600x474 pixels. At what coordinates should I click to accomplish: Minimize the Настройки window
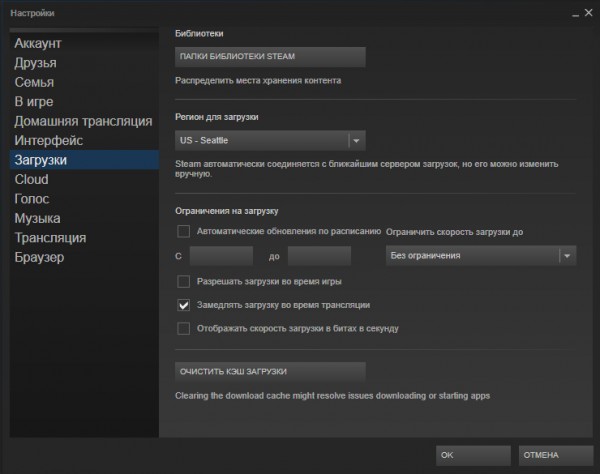tap(576, 15)
